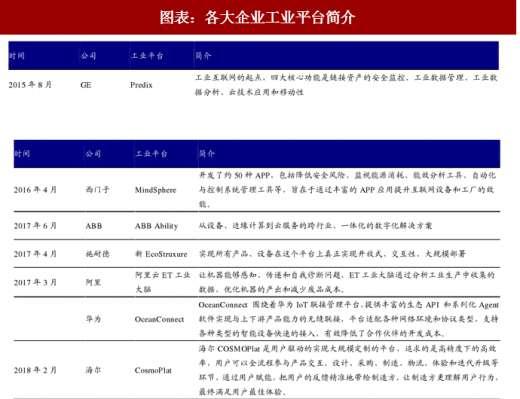The height and width of the screenshot is (399, 520).
Task: Select ET description starting 让机器能够感知
Action: tap(347, 282)
